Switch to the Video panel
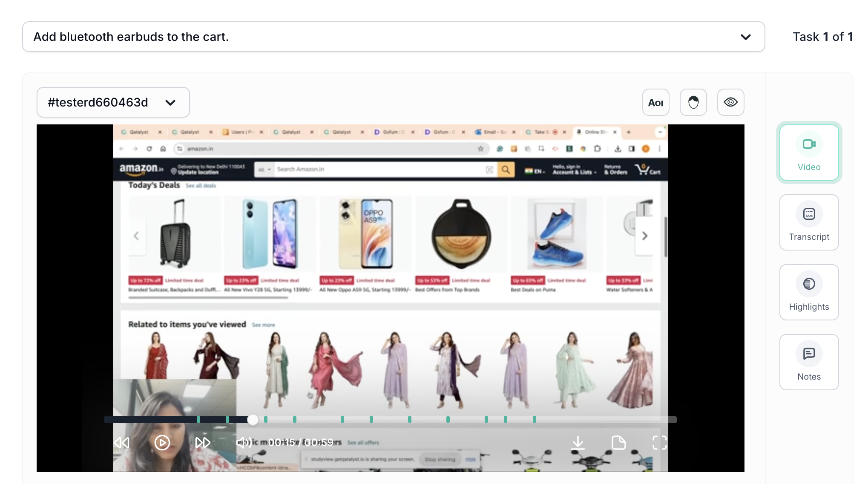 (x=809, y=153)
